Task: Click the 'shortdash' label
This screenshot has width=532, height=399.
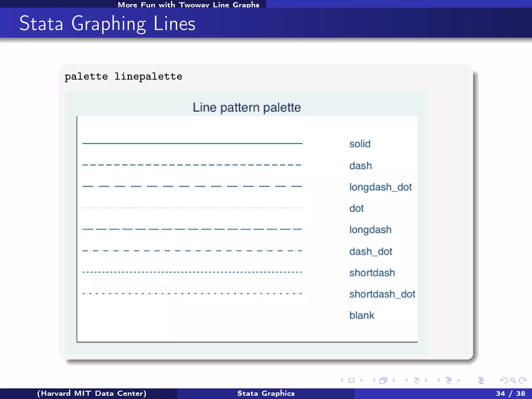Action: (372, 273)
